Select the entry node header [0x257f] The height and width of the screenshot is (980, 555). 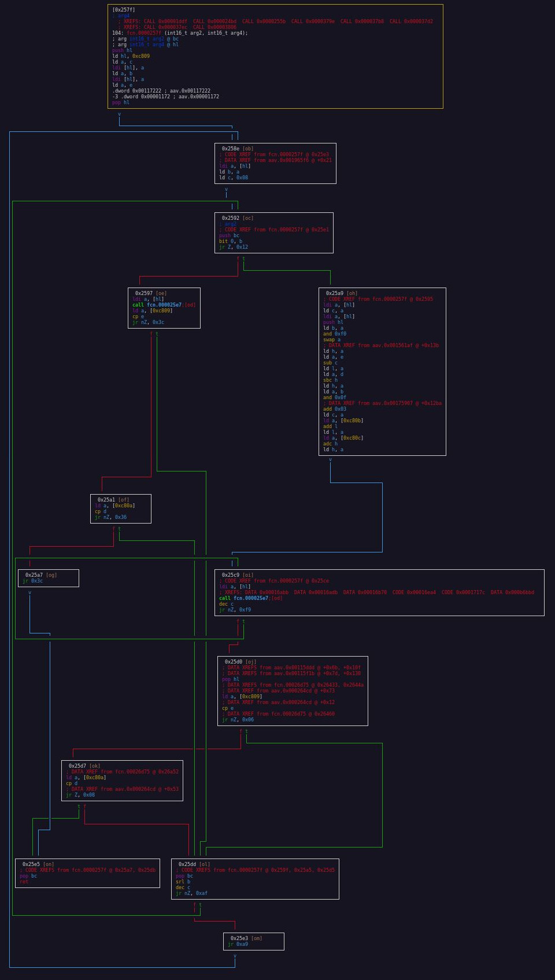click(x=124, y=10)
